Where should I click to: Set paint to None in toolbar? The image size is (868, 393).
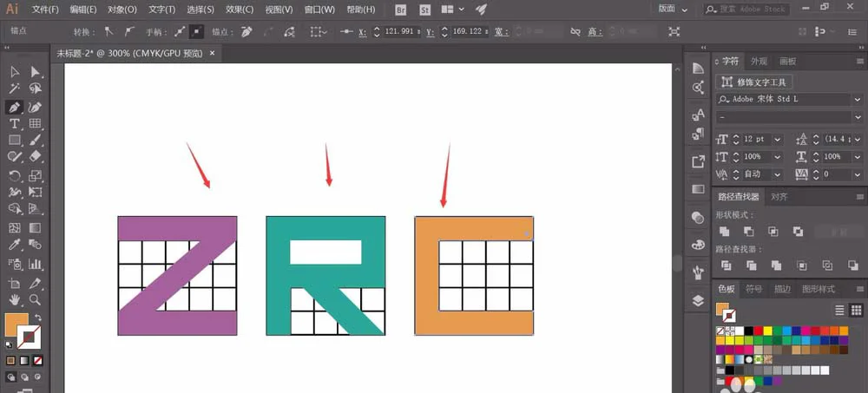37,360
